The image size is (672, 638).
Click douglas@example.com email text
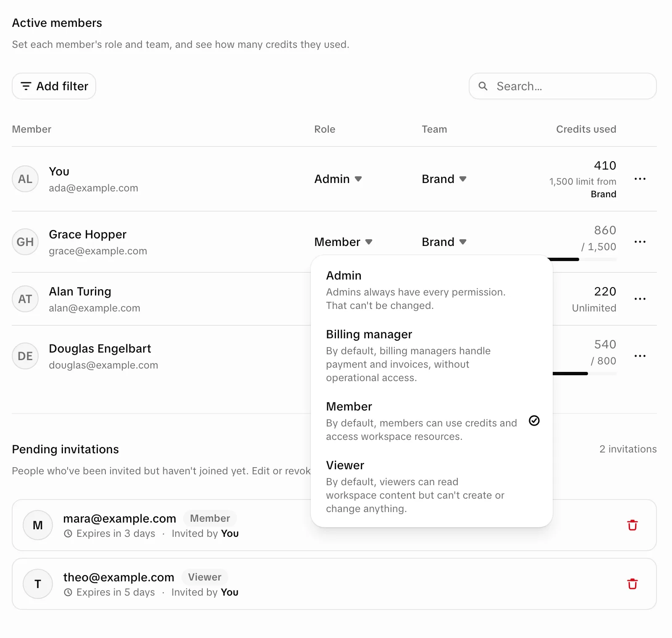[103, 365]
